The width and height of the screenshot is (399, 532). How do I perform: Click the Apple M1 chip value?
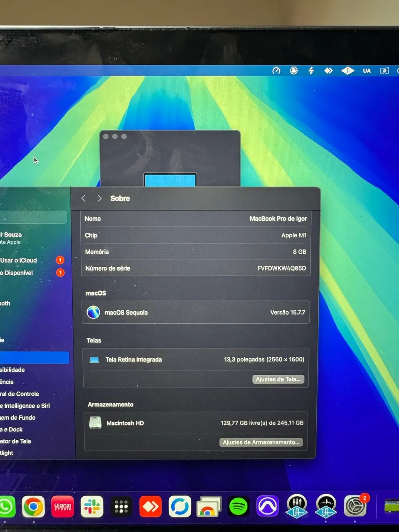(294, 235)
